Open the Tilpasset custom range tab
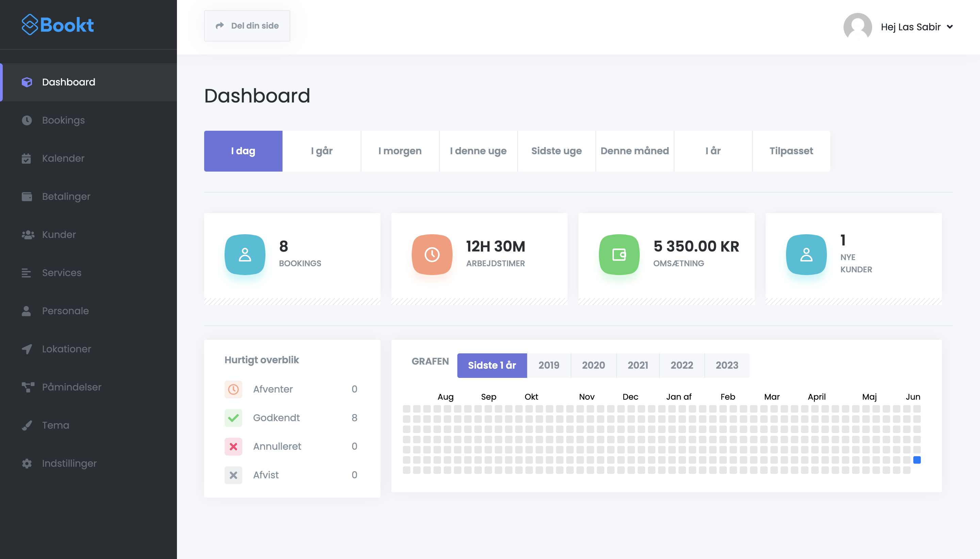Viewport: 980px width, 559px height. (x=791, y=151)
